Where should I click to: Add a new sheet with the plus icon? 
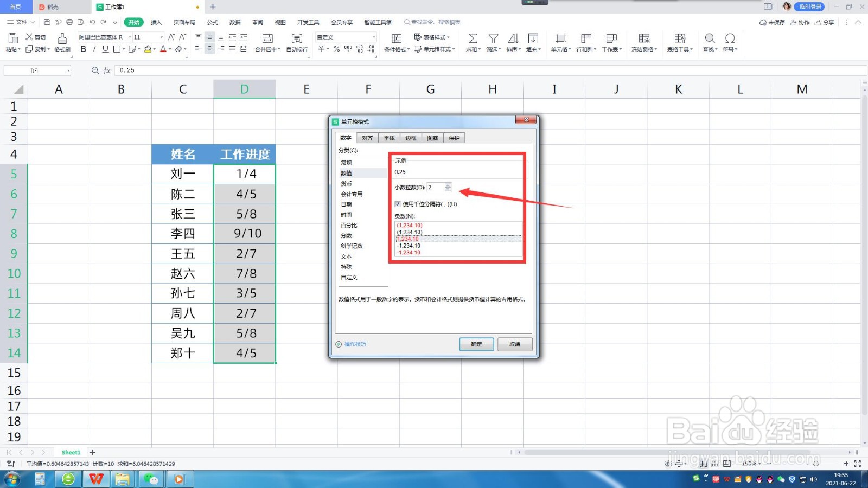[x=92, y=452]
